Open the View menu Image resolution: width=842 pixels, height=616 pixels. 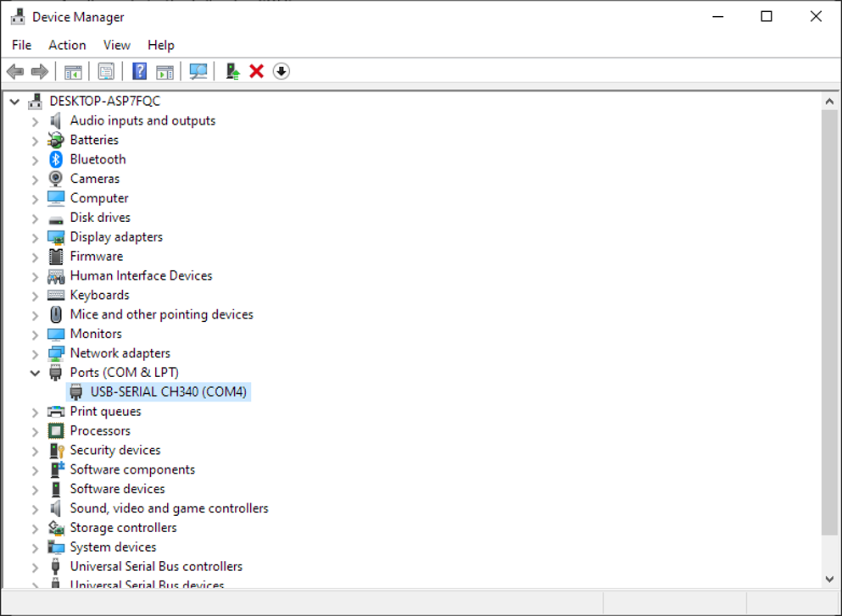116,45
